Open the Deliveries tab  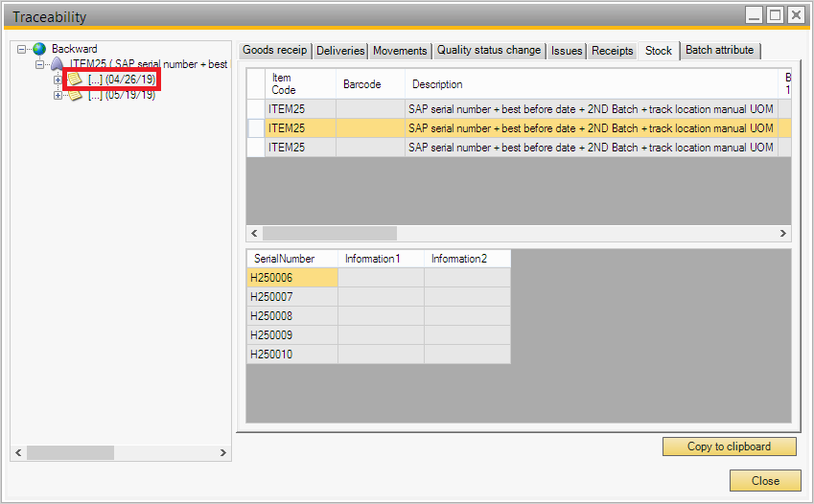[340, 51]
